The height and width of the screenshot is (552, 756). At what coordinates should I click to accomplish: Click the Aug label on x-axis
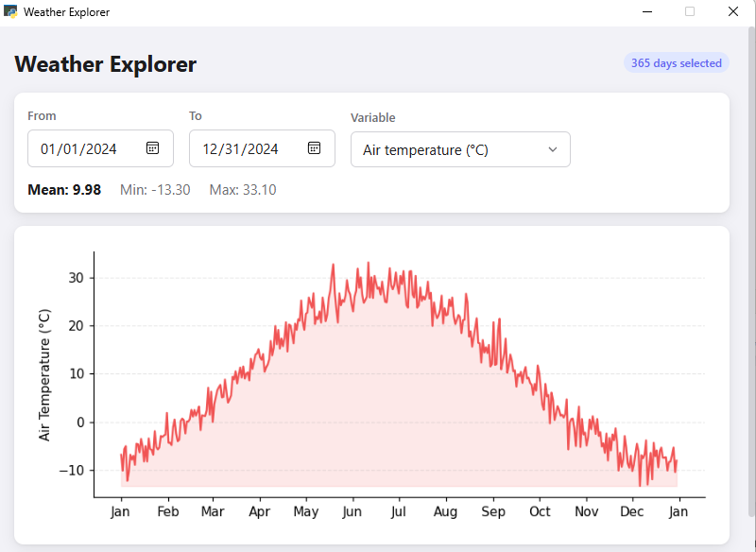pos(445,511)
